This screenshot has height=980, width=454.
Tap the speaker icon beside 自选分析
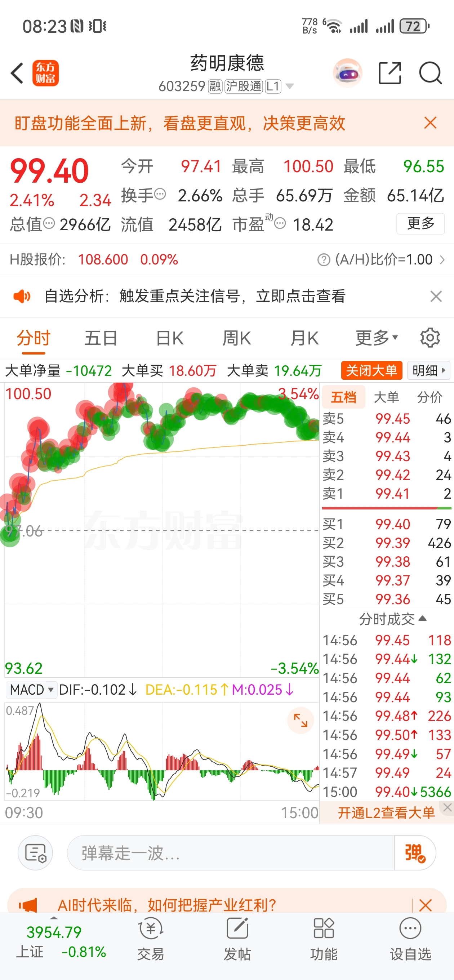pyautogui.click(x=22, y=297)
